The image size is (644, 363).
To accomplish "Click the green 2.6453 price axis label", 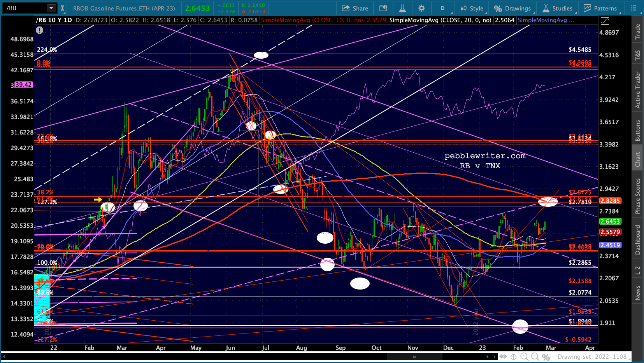I will [x=610, y=222].
